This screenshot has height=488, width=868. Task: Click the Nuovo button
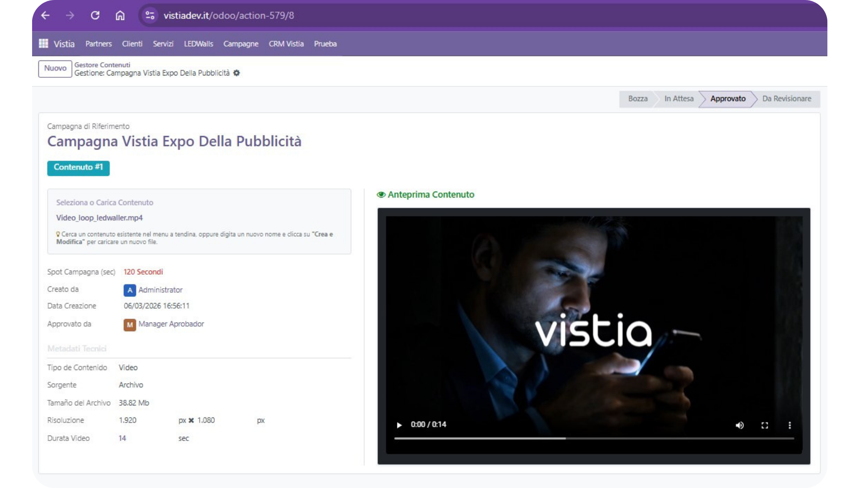(55, 68)
